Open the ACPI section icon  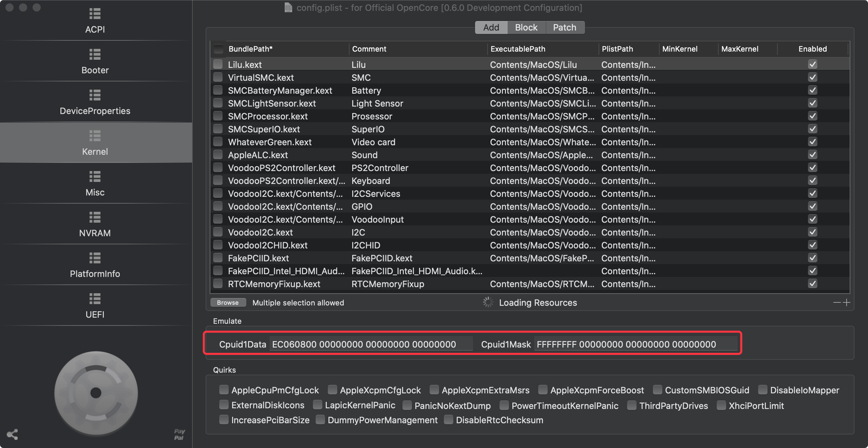click(95, 14)
